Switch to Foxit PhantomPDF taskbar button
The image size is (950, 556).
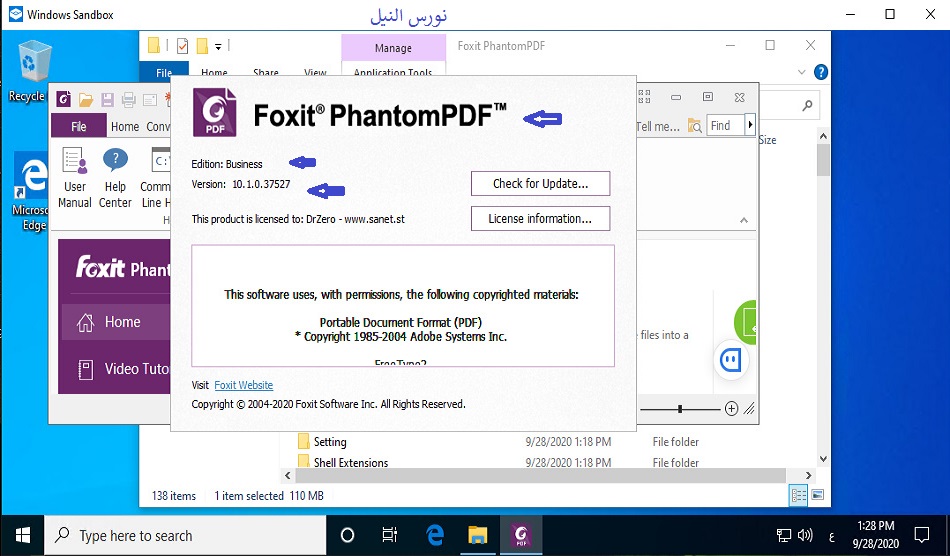tap(521, 535)
